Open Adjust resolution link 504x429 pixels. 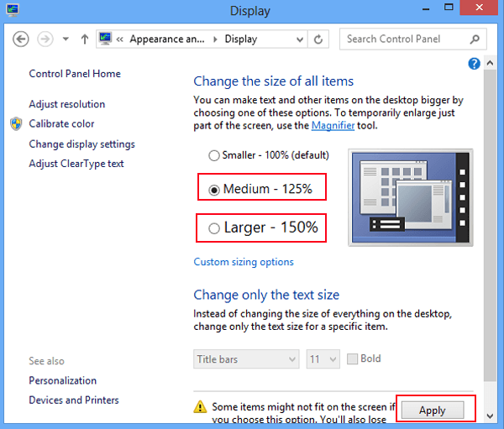67,104
